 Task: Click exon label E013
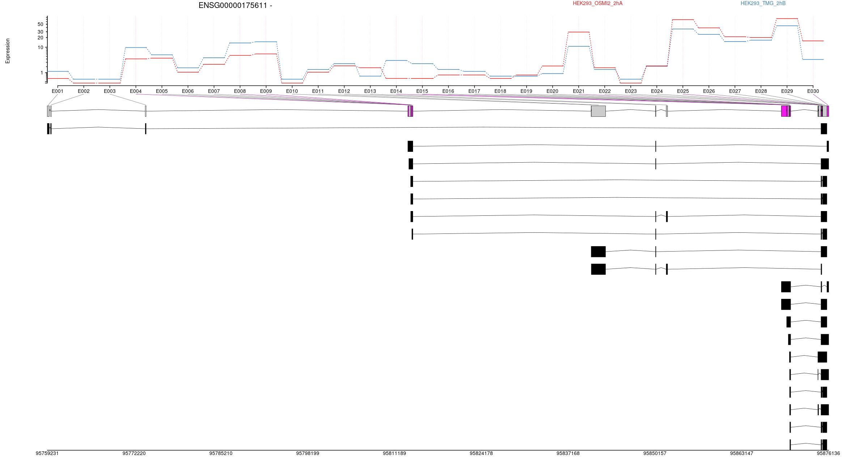(370, 91)
